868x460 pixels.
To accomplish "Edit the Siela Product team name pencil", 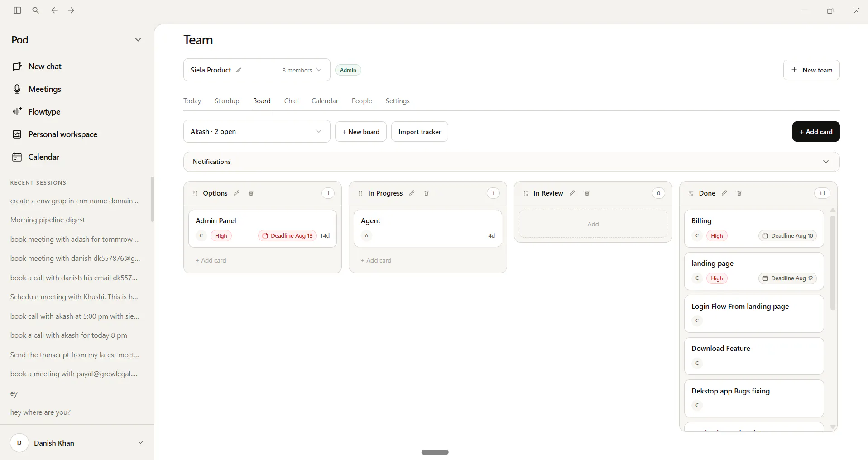I will point(239,70).
